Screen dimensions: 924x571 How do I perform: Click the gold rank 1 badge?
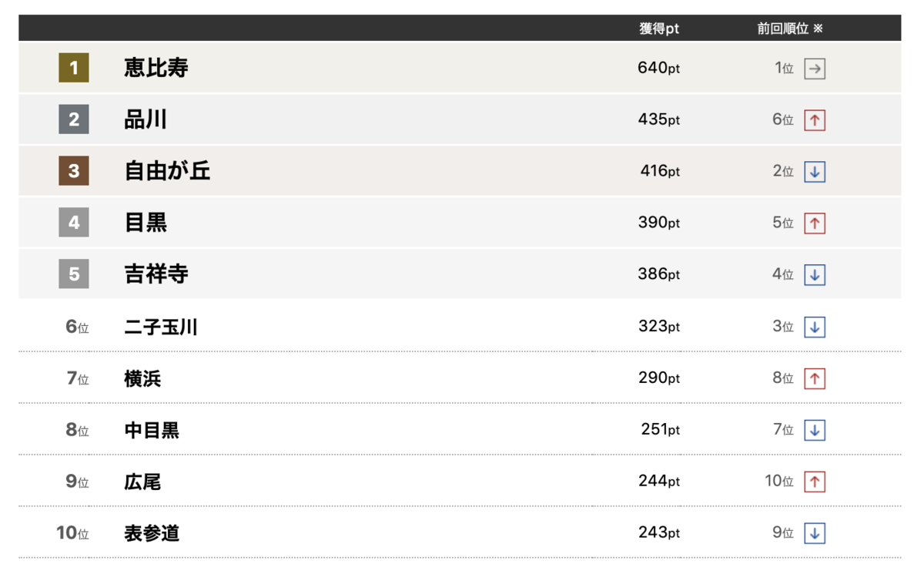pos(74,68)
